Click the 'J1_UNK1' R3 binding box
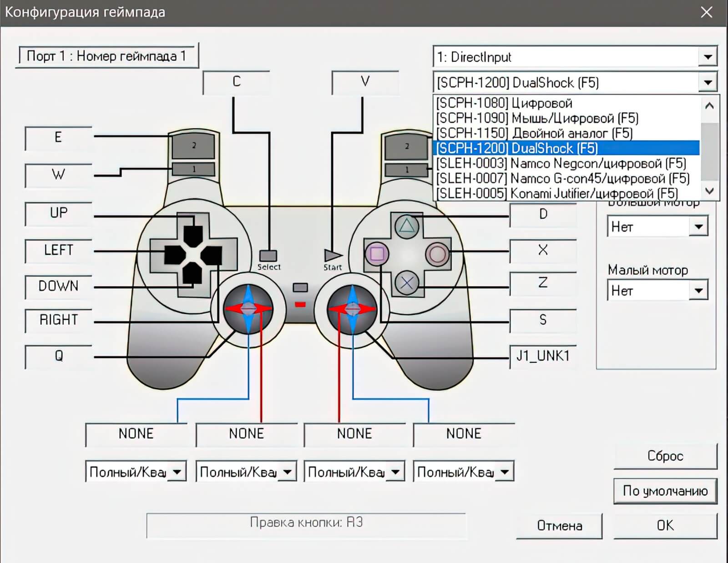Viewport: 728px width, 563px height. coord(543,357)
